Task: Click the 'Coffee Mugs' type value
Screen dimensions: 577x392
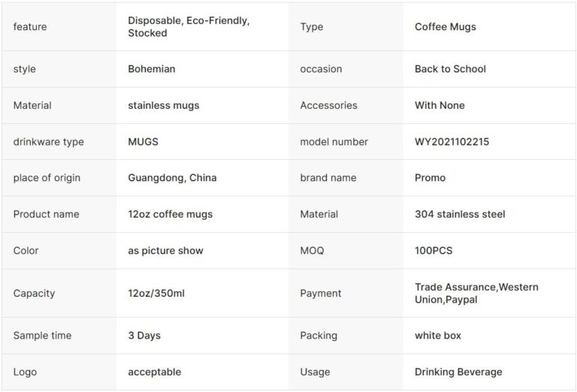Action: pos(445,27)
